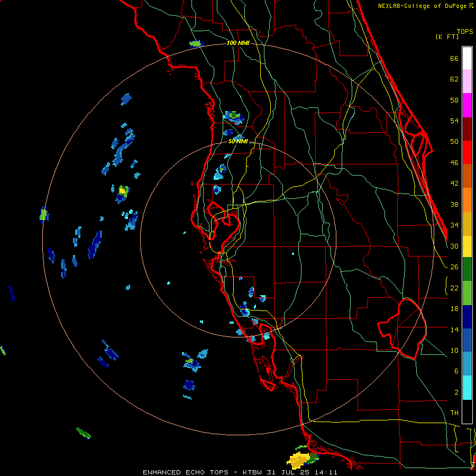Click the 50 NMI range ring label
Viewport: 476px width, 476px height.
click(237, 141)
